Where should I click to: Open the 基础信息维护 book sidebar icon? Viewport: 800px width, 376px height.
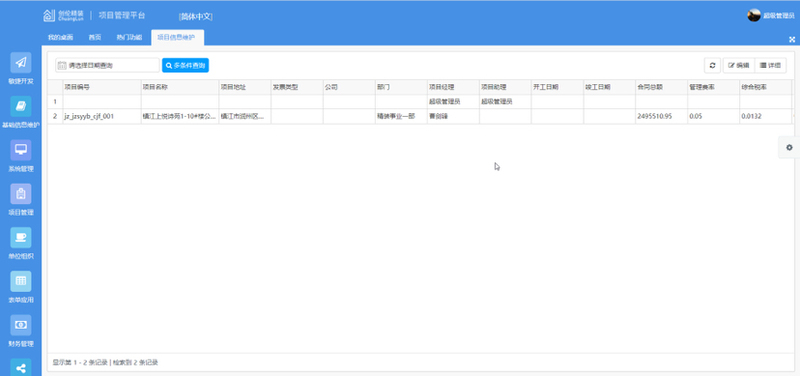[x=20, y=106]
